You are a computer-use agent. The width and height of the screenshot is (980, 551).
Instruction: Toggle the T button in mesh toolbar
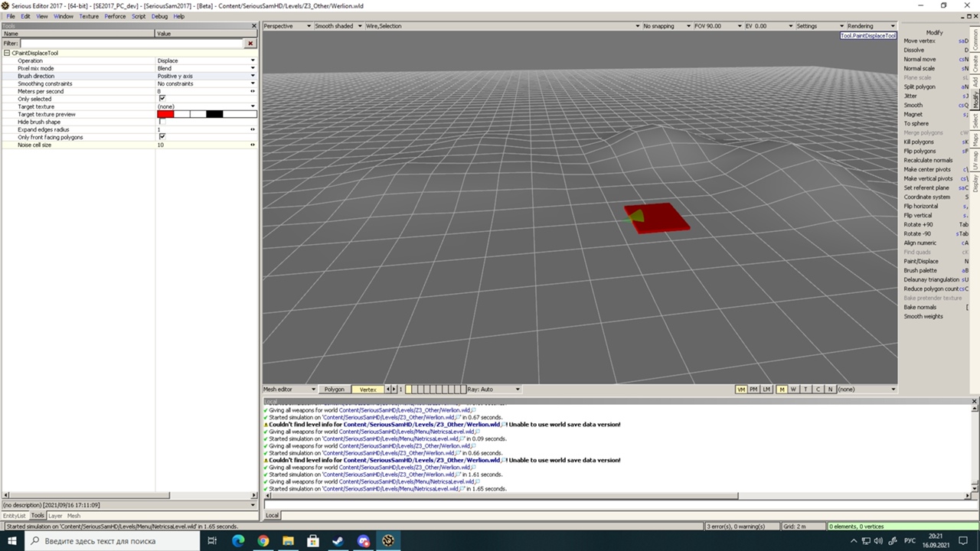click(x=805, y=390)
